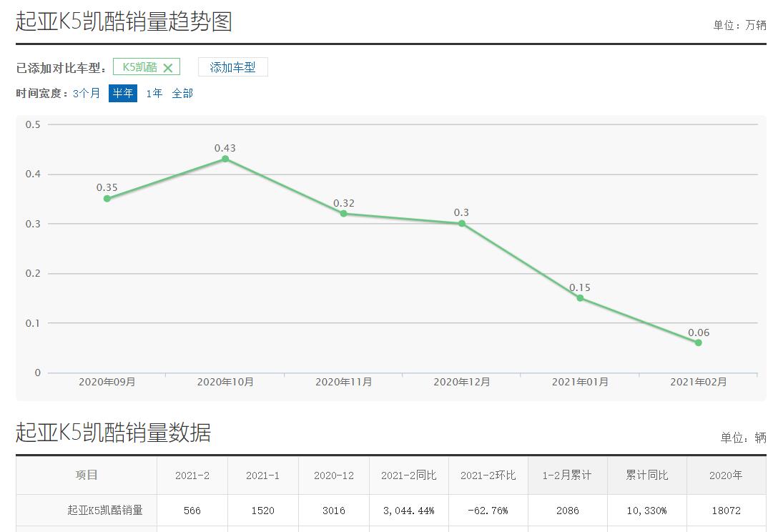Click the 单位：万辆 label
Viewport: 773px width, 532px height.
(739, 25)
